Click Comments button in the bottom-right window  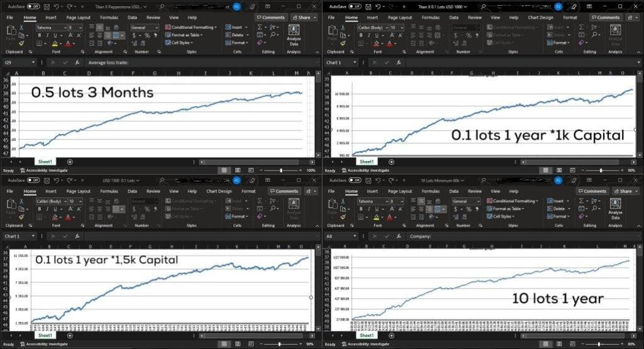(592, 191)
